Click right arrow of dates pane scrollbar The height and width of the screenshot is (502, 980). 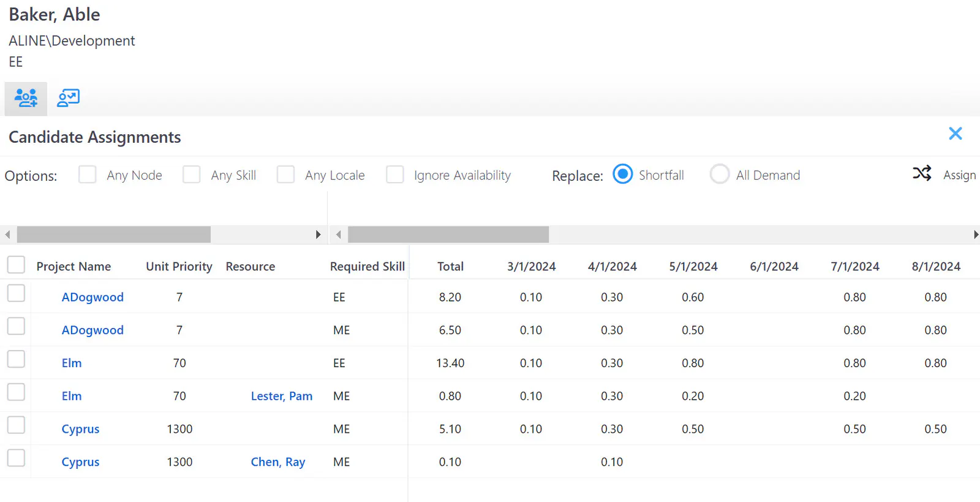click(976, 235)
